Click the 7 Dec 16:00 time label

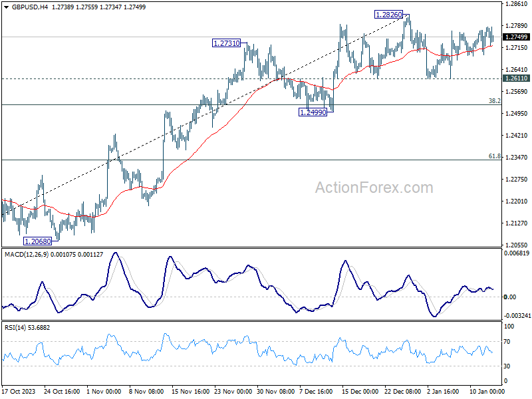coord(317,392)
